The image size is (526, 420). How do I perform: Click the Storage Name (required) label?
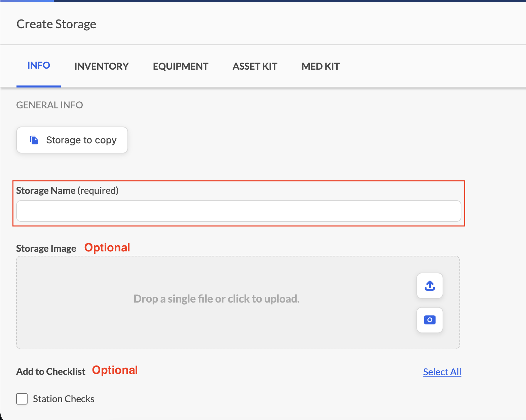(x=67, y=190)
